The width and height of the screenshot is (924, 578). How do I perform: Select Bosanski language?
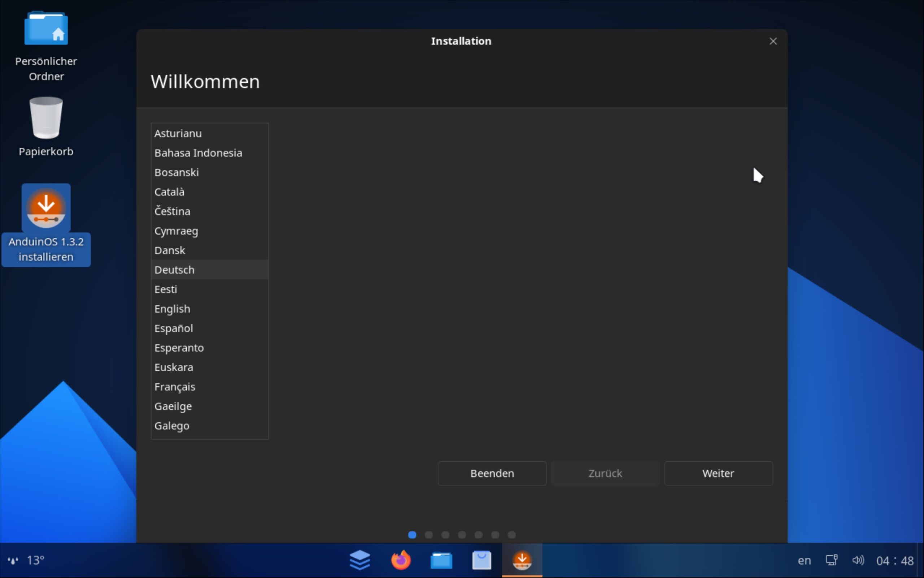pos(210,172)
